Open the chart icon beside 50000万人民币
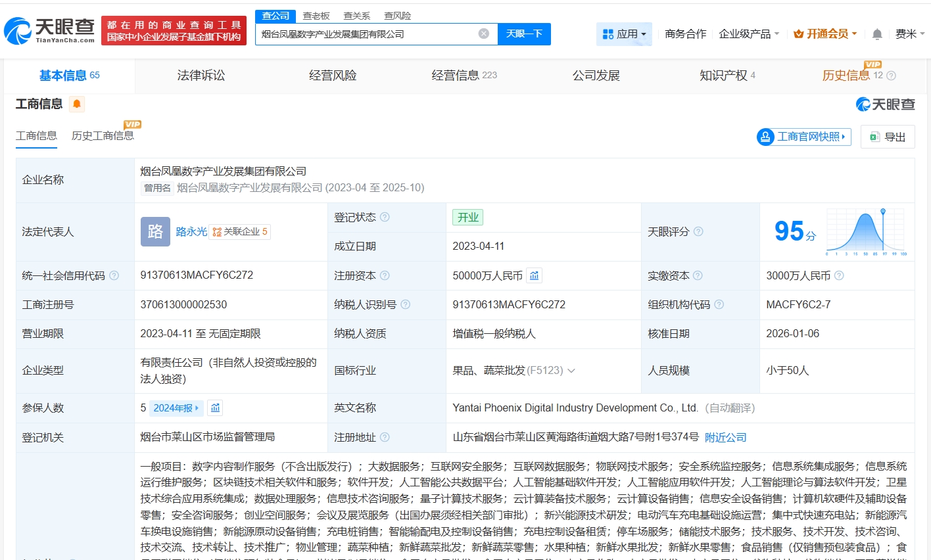 535,275
